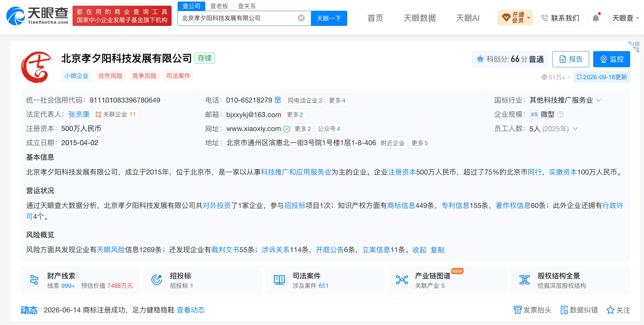The image size is (644, 325).
Task: Switch to the 查老板 tab
Action: (x=219, y=6)
